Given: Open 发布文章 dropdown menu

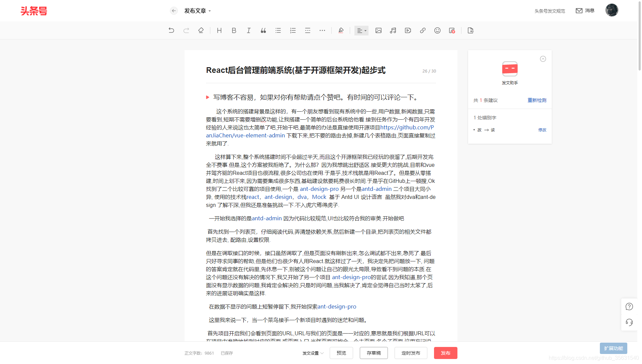Looking at the screenshot, I should 198,11.
